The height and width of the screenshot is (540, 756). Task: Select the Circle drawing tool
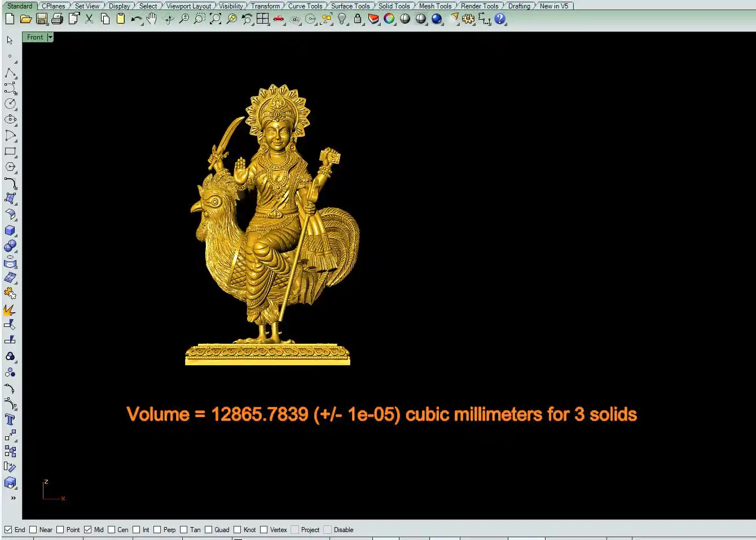(10, 104)
